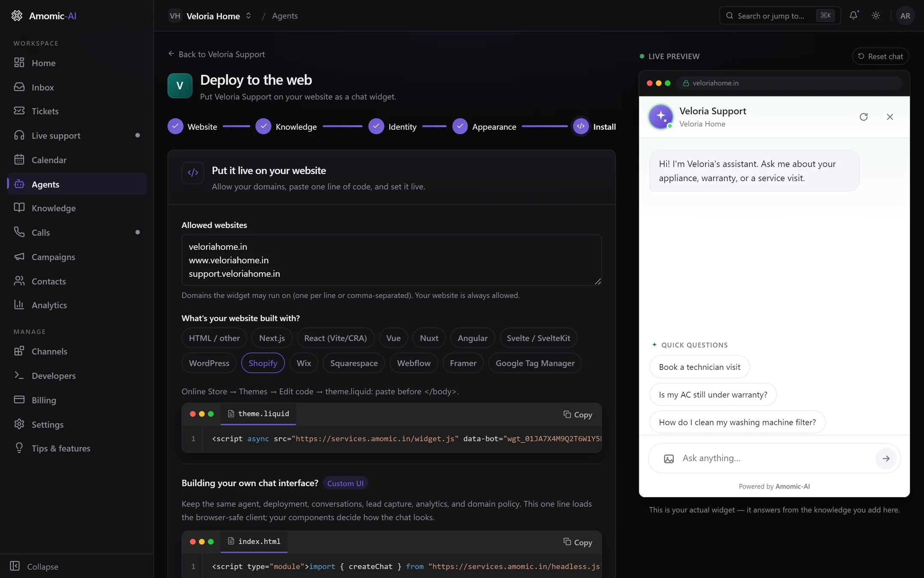Open Calls in the sidebar
The width and height of the screenshot is (924, 578).
[77, 232]
